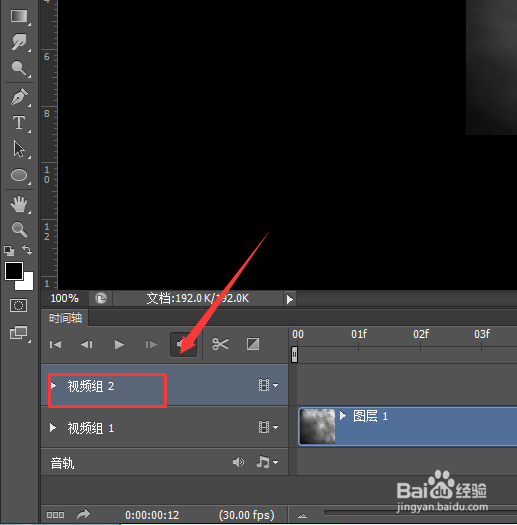Open foreground color picker
Image resolution: width=517 pixels, height=525 pixels.
[14, 271]
